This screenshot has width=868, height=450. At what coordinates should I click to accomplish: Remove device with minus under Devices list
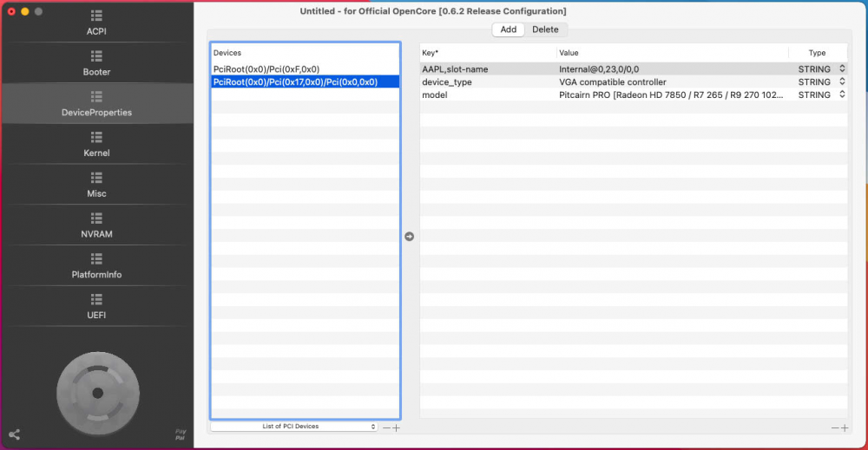coord(386,427)
